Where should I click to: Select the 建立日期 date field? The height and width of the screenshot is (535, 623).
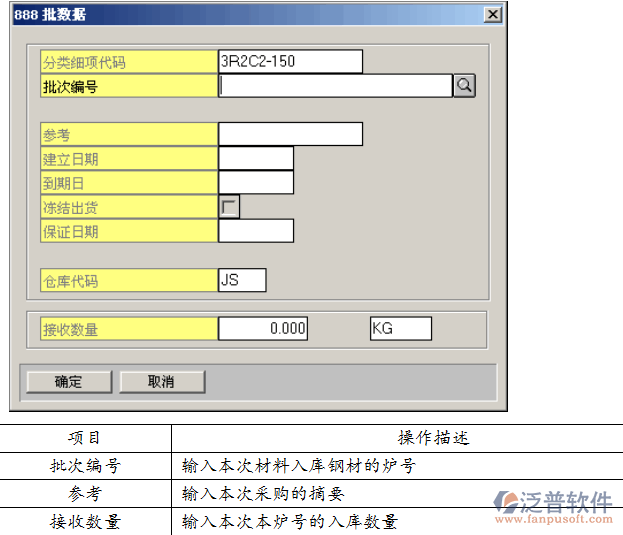[x=256, y=158]
